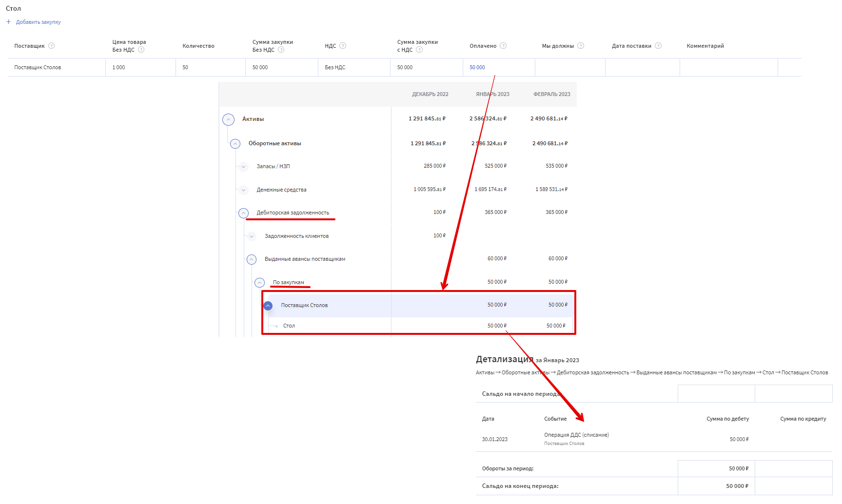Viewport: 842px width, 504px height.
Task: Open the Оплачено column help icon
Action: tap(503, 46)
